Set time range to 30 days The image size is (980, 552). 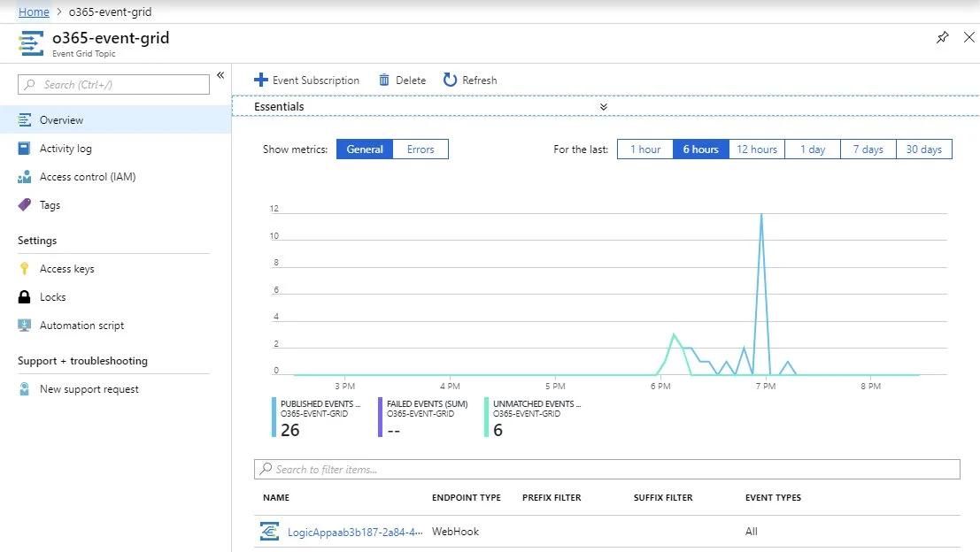pyautogui.click(x=923, y=149)
